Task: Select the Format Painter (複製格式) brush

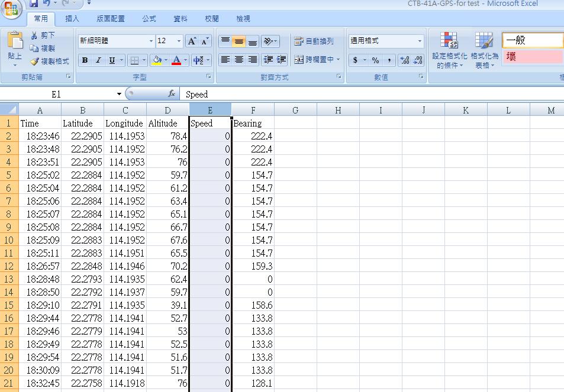Action: coord(35,61)
